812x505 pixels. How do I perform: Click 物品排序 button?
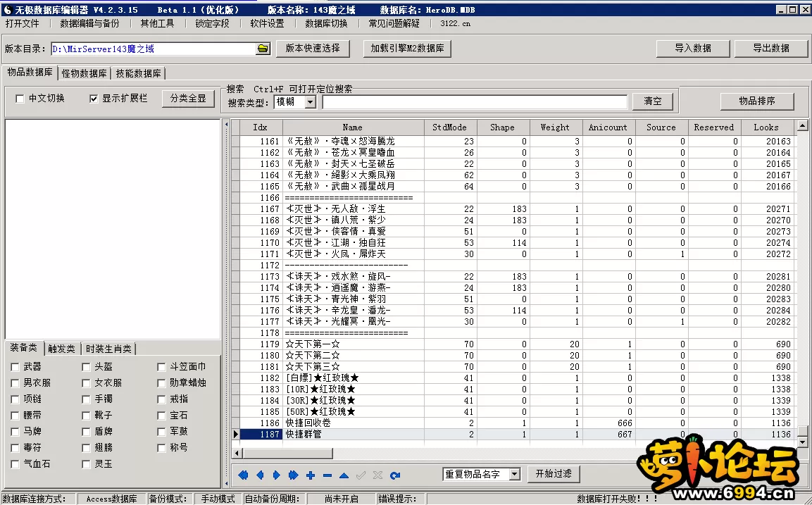point(757,101)
